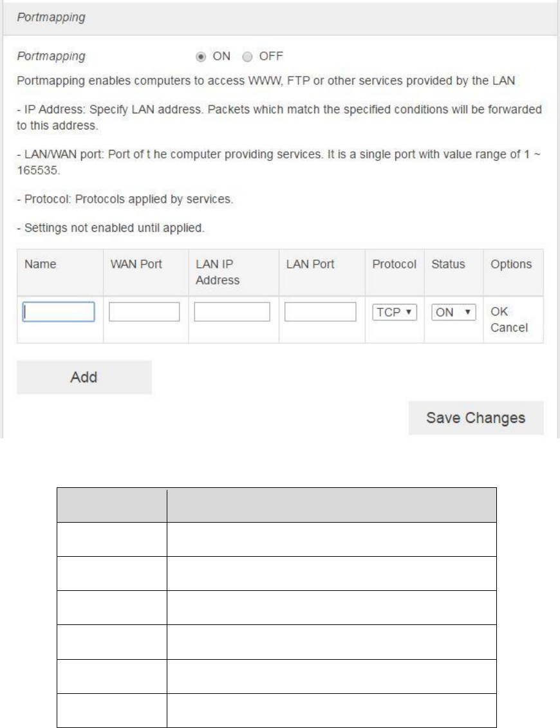Click the Name column header
The width and height of the screenshot is (560, 728).
click(39, 265)
